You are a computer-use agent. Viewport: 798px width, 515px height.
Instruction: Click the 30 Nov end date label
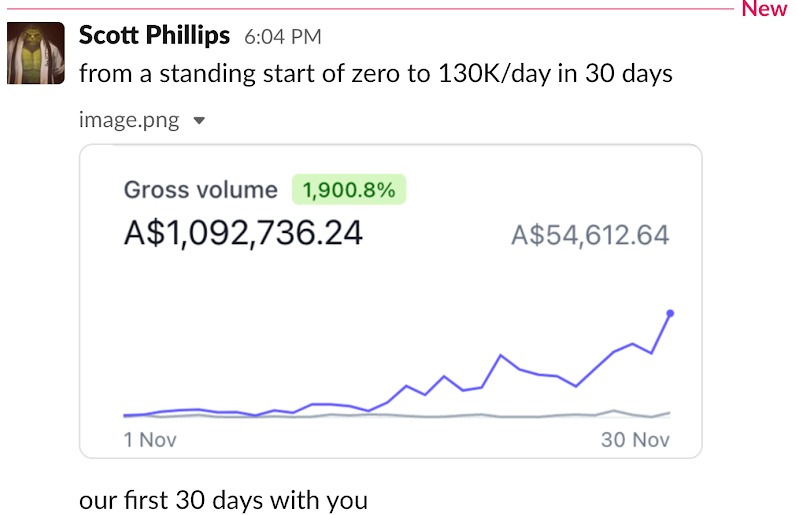(634, 440)
